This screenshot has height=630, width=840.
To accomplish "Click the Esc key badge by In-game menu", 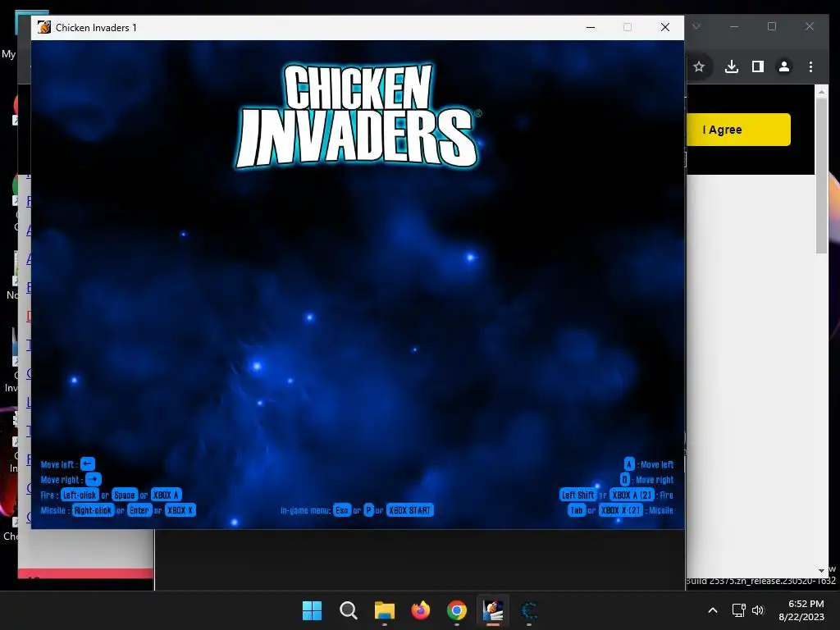I will coord(342,510).
